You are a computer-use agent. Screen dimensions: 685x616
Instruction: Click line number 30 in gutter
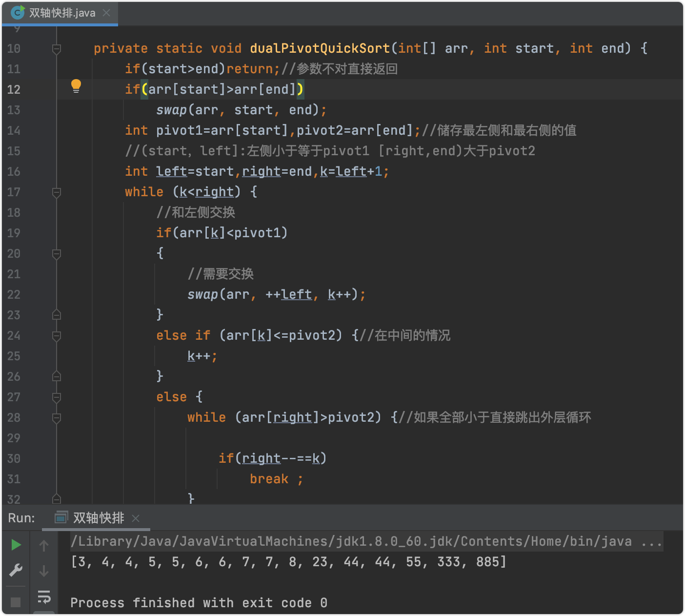pos(14,458)
